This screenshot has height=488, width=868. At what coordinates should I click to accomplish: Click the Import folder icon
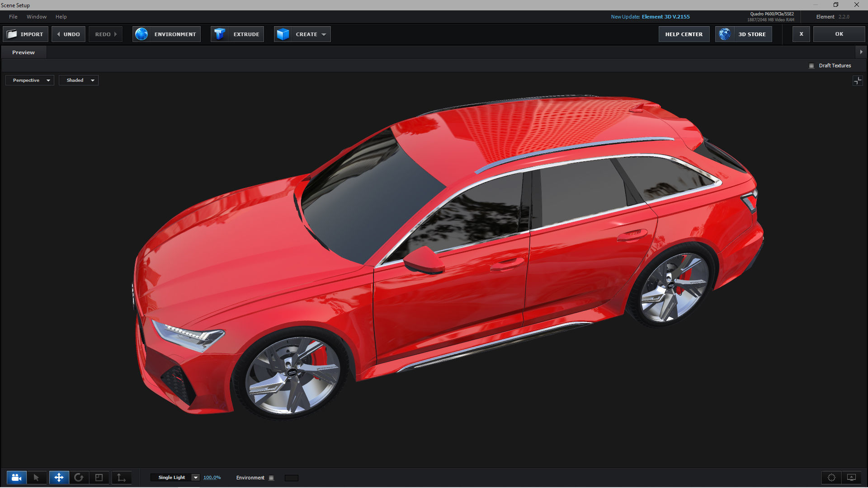12,34
